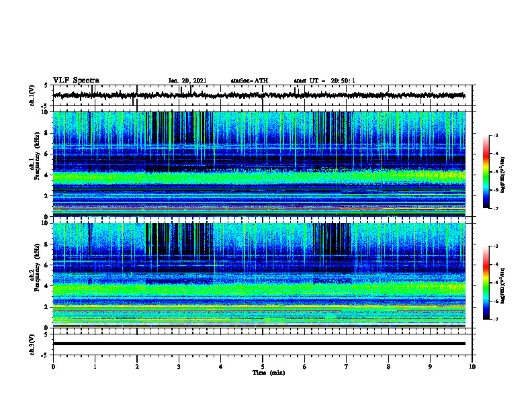Click the ch.3 flat black waveform trace

(x=259, y=344)
